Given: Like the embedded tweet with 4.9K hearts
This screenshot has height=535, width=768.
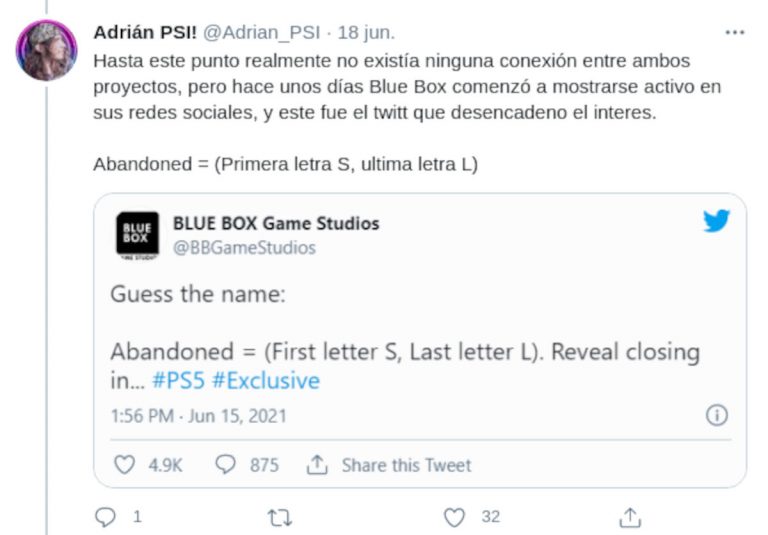Looking at the screenshot, I should 125,465.
